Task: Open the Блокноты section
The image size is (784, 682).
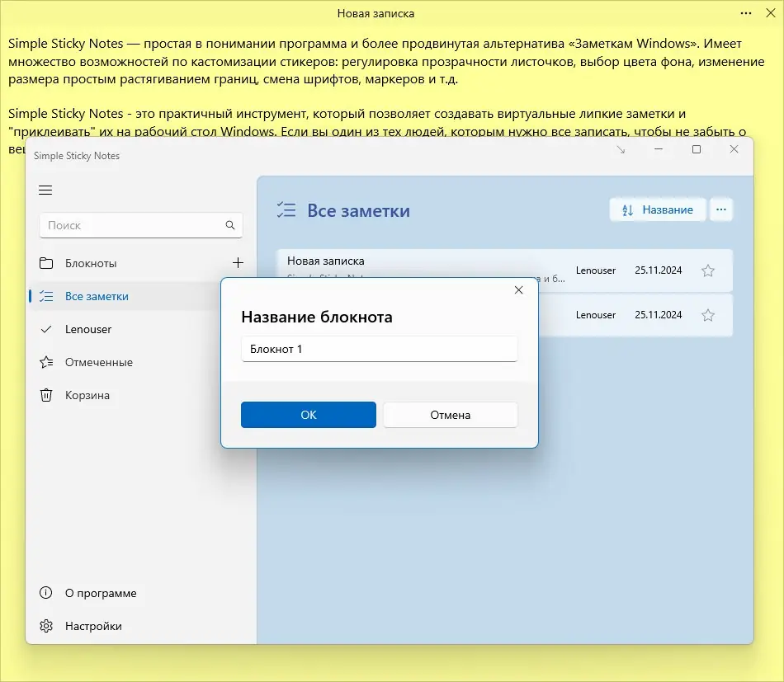Action: pyautogui.click(x=91, y=263)
